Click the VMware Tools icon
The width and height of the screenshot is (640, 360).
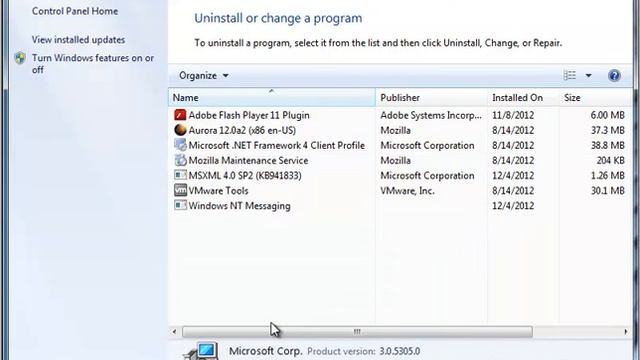(x=180, y=190)
